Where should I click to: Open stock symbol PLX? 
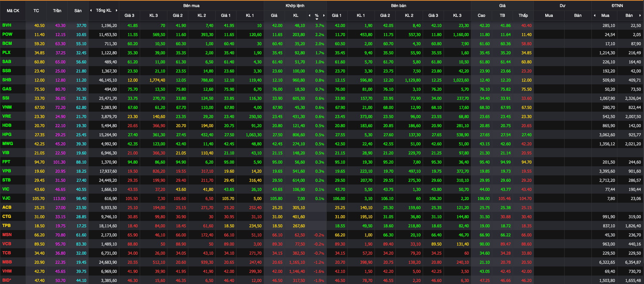[x=6, y=53]
